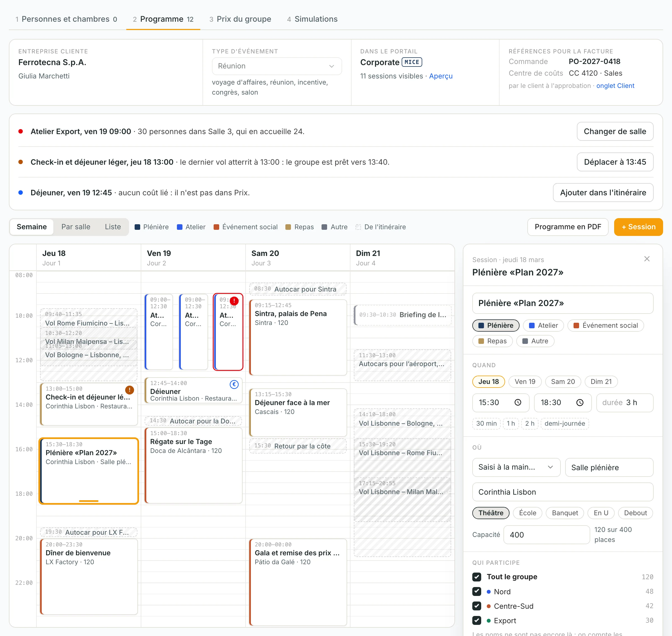Set duration to demi-journée

[565, 423]
